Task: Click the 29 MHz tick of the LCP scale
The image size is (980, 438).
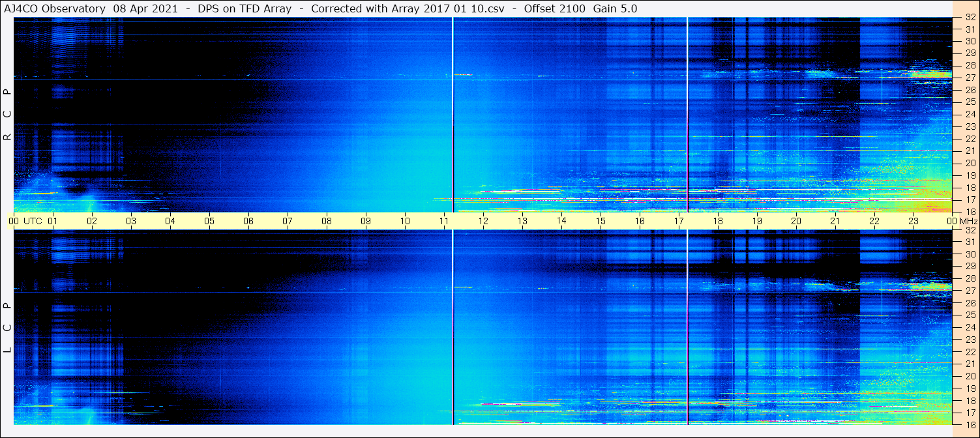Action: 970,267
